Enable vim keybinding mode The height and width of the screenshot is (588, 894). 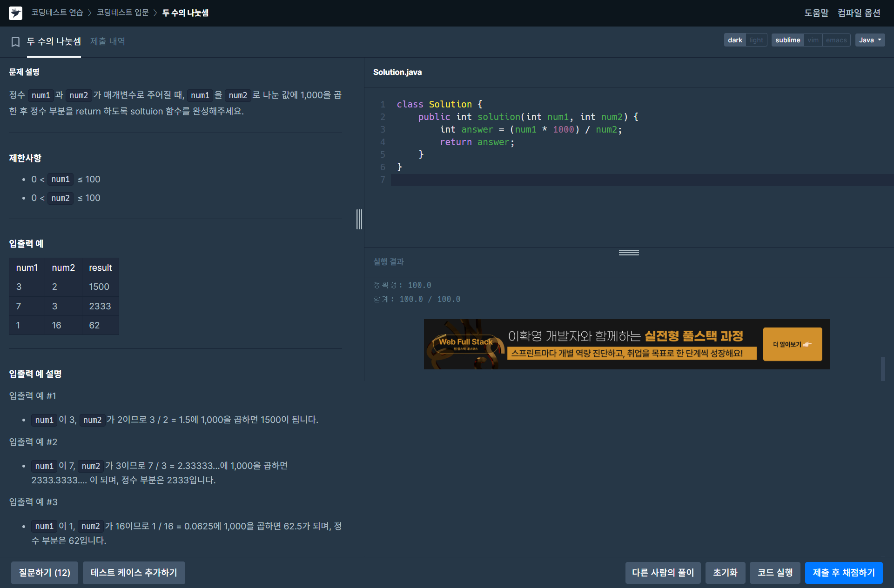point(813,40)
